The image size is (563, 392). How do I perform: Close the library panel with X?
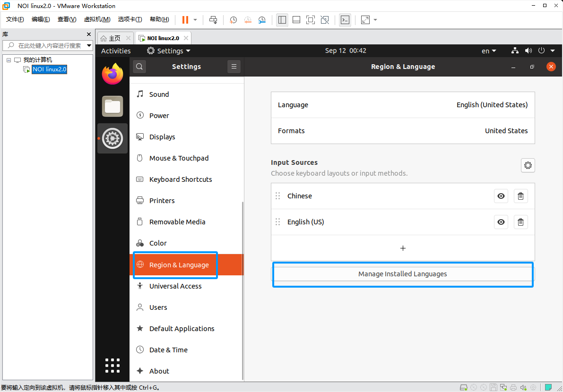coord(89,34)
